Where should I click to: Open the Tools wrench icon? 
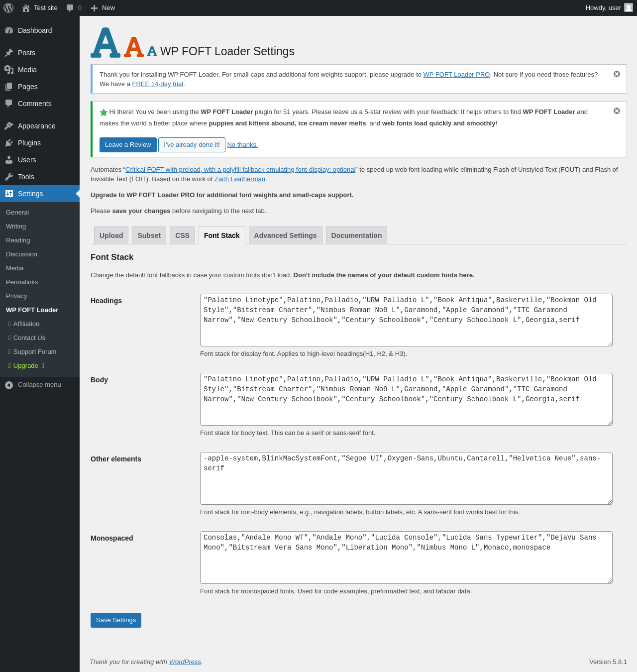point(9,177)
